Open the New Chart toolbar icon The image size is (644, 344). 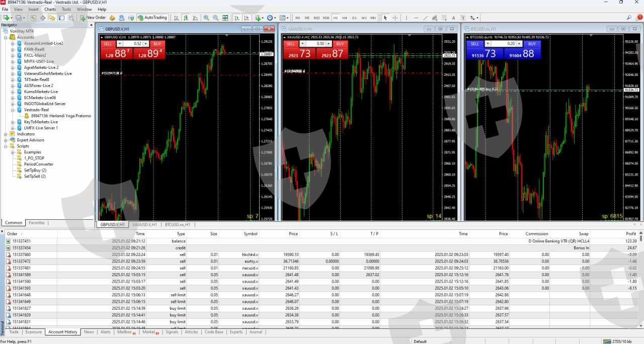pyautogui.click(x=7, y=18)
